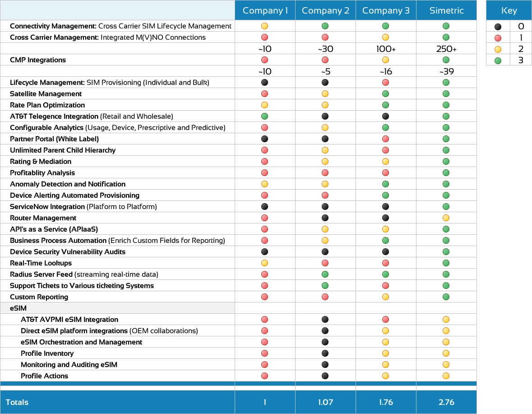The image size is (532, 414).
Task: Select the Company 2 column header
Action: point(325,10)
